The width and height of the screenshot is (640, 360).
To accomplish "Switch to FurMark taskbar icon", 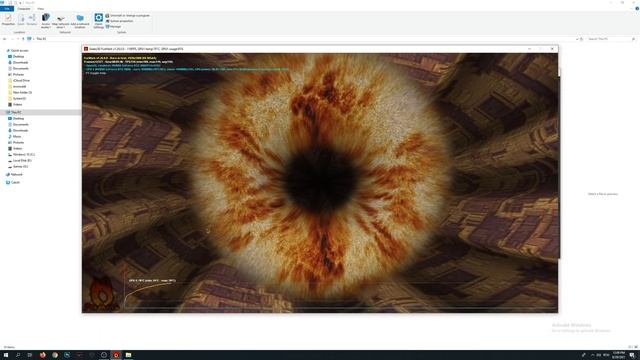I will point(116,355).
